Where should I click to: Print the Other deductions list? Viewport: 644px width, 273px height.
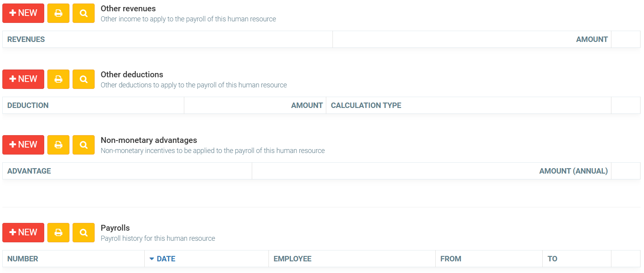coord(58,79)
